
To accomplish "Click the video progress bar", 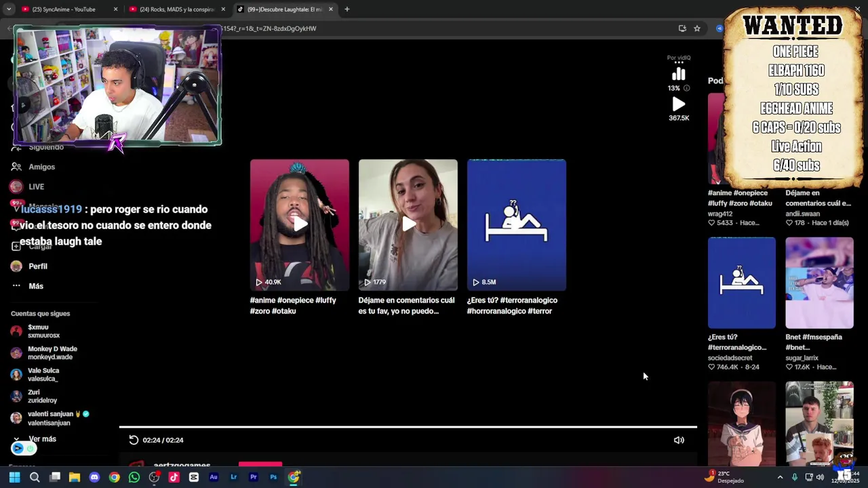I will (408, 427).
